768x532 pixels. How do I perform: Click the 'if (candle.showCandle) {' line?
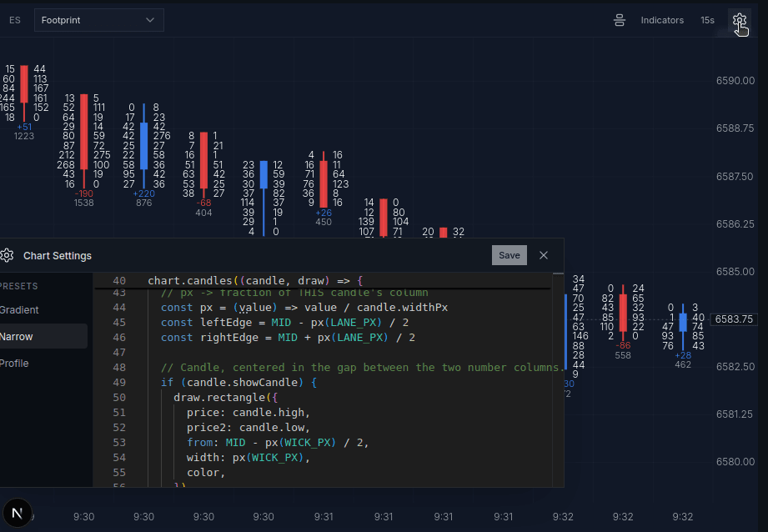pos(238,383)
